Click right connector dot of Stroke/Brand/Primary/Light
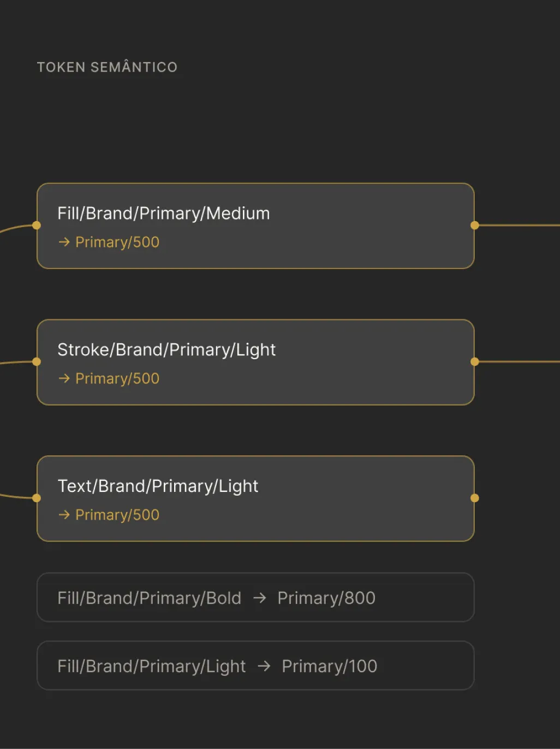560x749 pixels. tap(474, 361)
